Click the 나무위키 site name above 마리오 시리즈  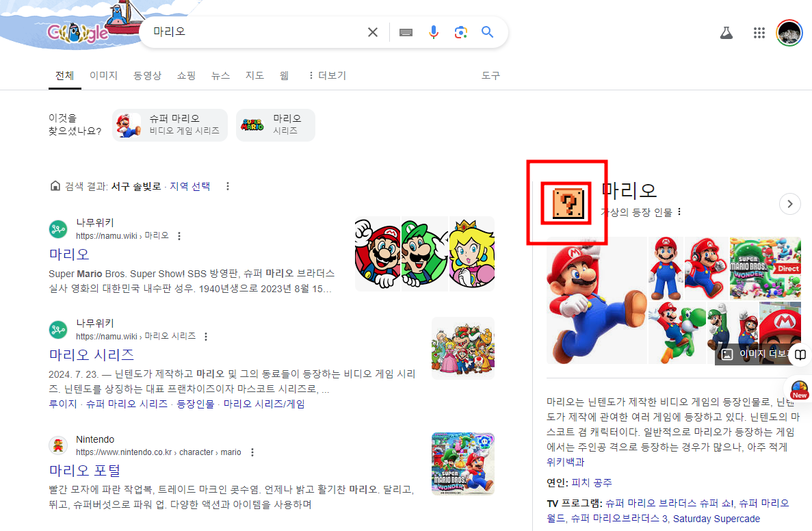click(95, 323)
